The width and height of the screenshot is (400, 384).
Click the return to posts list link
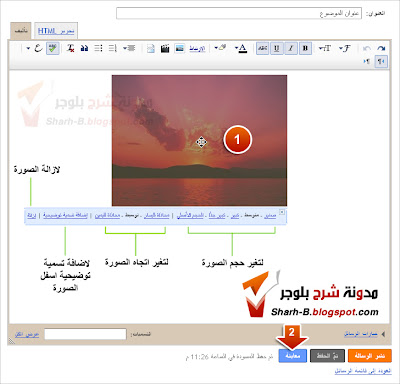[363, 371]
